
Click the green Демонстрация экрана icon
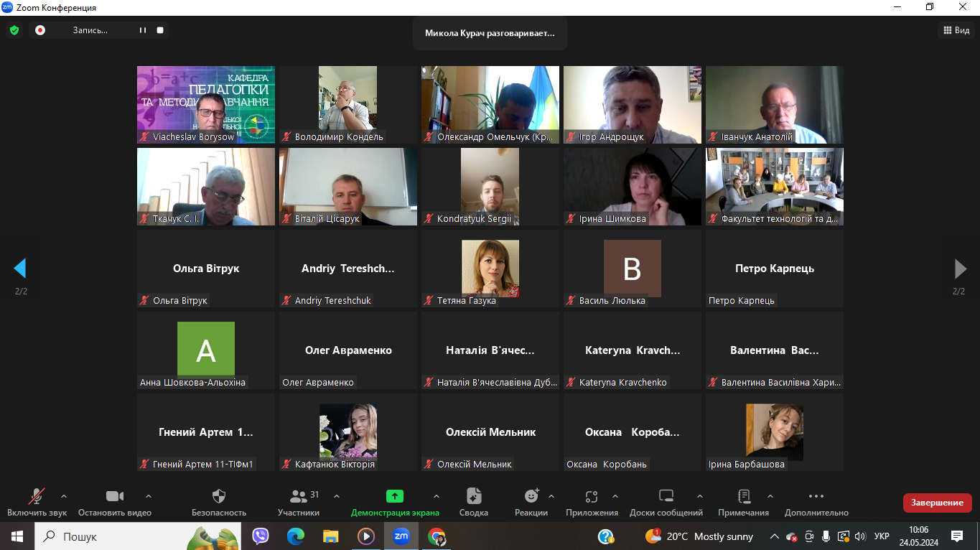395,496
